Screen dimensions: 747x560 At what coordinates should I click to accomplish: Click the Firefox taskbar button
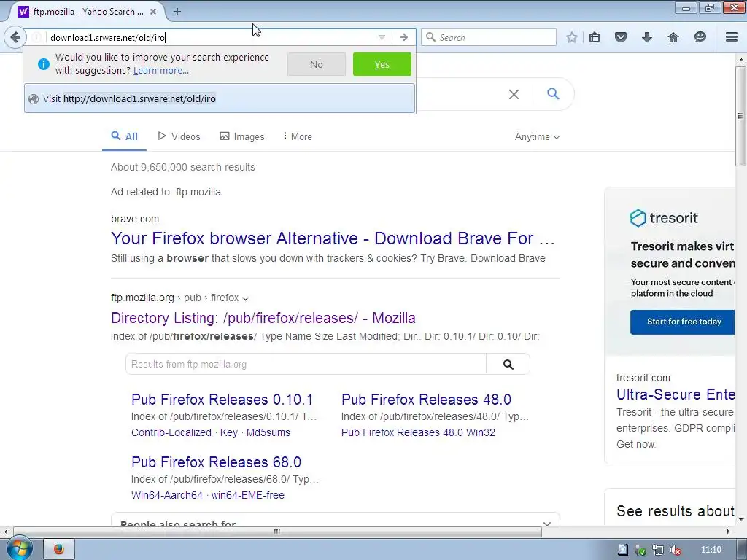59,550
